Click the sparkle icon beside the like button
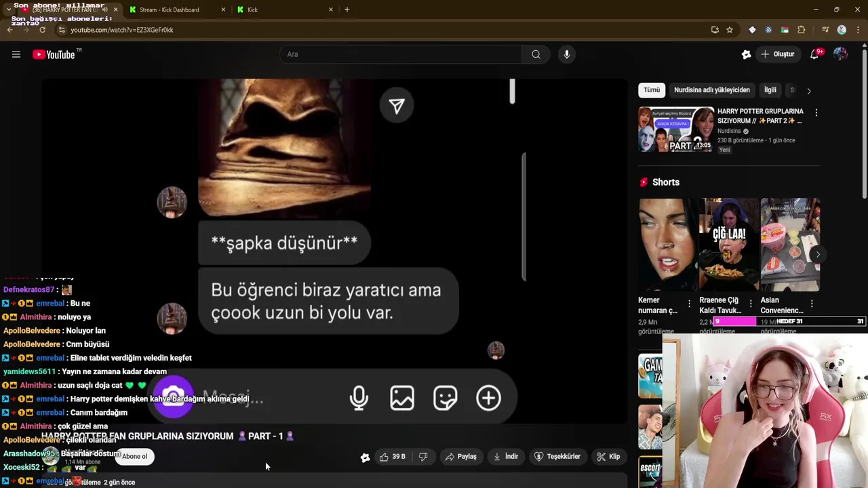The width and height of the screenshot is (868, 488). pyautogui.click(x=365, y=457)
